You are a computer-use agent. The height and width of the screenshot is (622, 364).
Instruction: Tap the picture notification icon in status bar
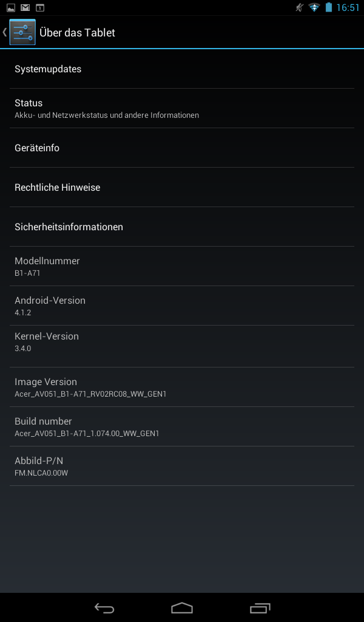coord(11,7)
